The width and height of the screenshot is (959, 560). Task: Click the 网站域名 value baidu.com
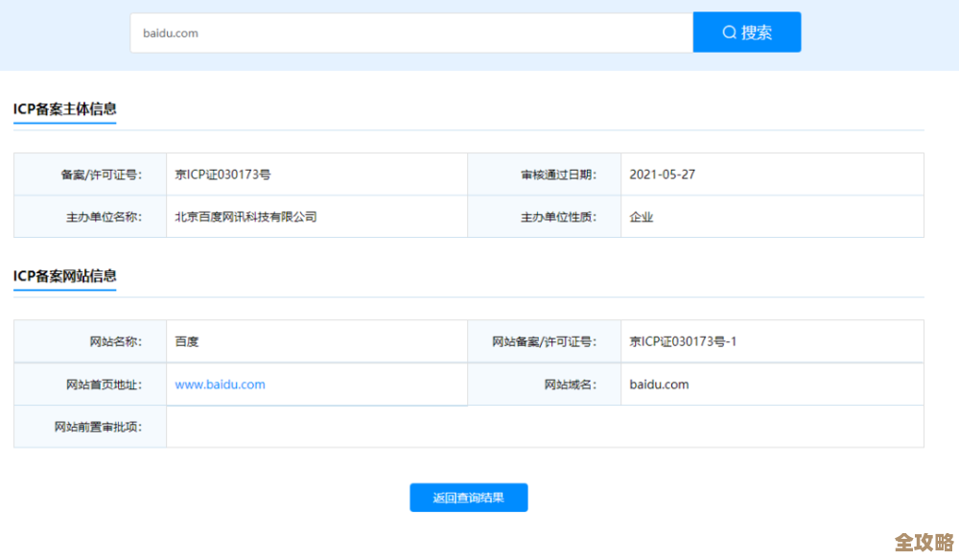tap(659, 384)
